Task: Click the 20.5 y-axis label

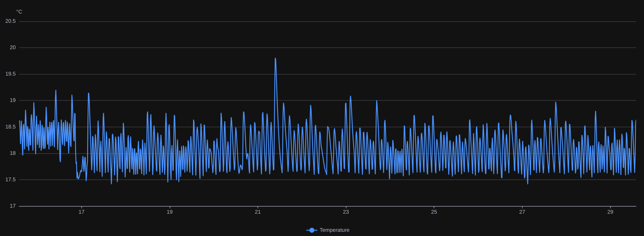Action: (x=10, y=21)
